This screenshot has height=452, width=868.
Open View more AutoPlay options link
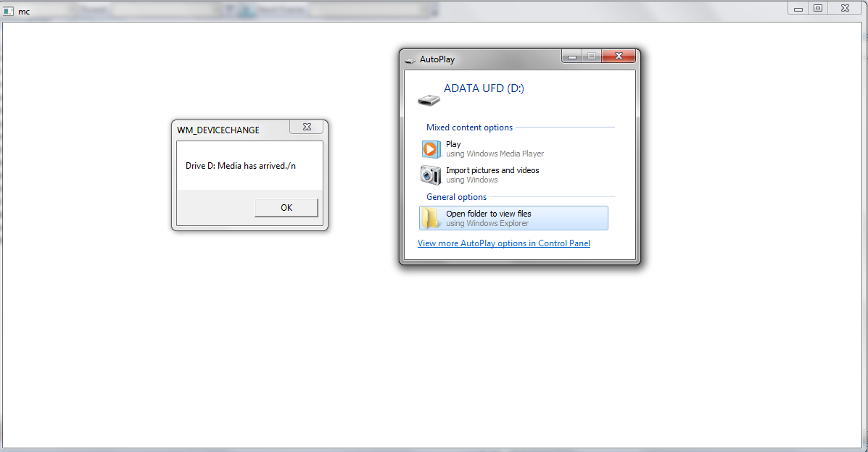point(504,243)
